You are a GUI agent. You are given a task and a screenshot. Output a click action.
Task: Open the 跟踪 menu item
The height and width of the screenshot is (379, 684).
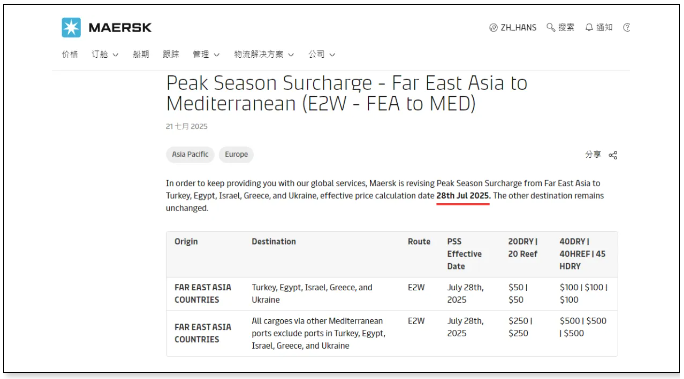171,55
